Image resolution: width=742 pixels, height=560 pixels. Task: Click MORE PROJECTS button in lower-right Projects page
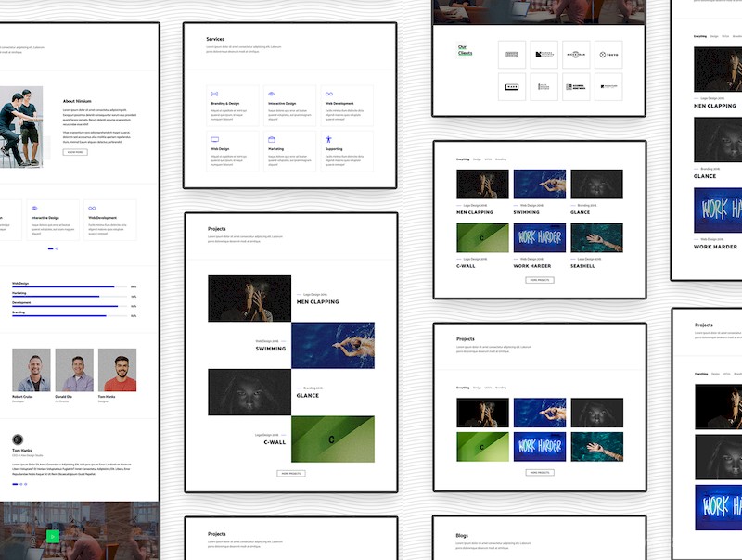tap(540, 472)
